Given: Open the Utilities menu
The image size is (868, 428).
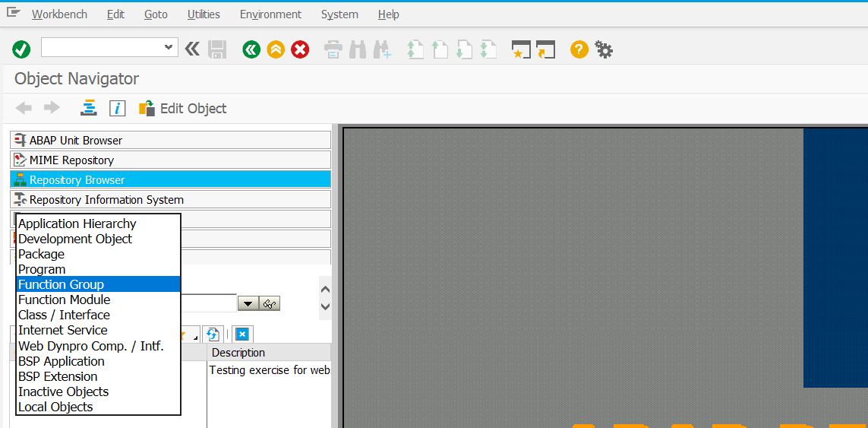Looking at the screenshot, I should point(204,14).
